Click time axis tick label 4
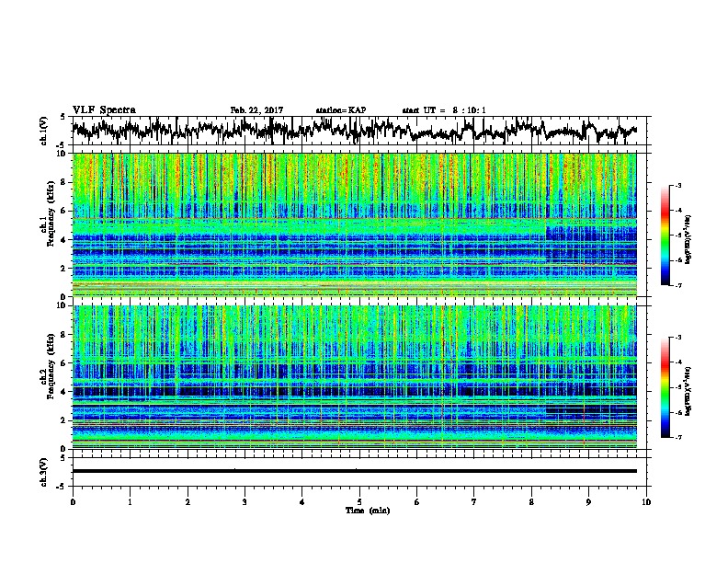Image resolution: width=728 pixels, height=563 pixels. [302, 502]
